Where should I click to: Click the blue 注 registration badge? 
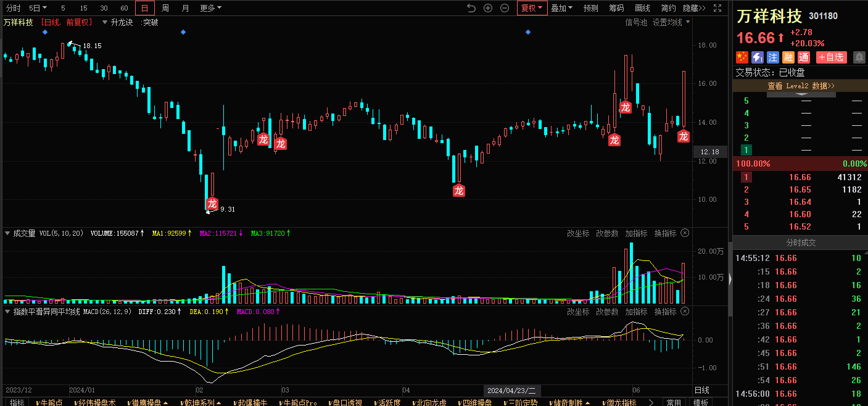point(773,57)
